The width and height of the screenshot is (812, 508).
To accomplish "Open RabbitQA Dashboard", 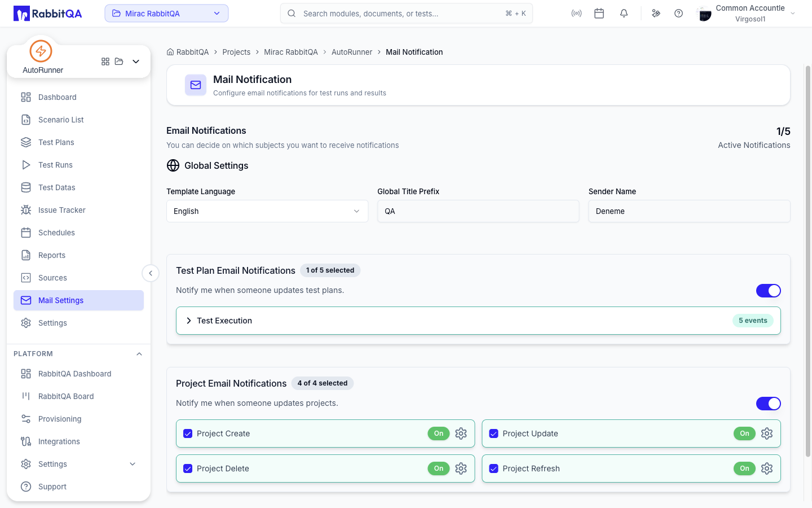I will (x=78, y=374).
